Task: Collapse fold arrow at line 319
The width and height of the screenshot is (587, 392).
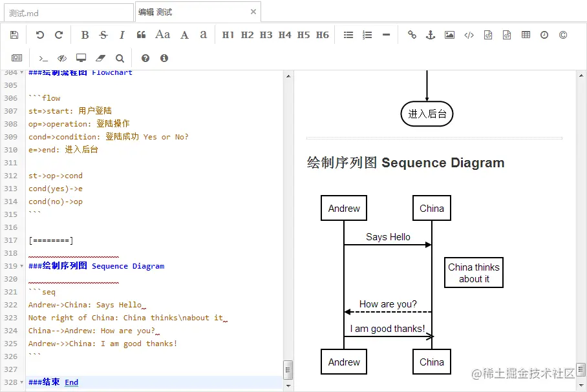Action: pyautogui.click(x=22, y=266)
